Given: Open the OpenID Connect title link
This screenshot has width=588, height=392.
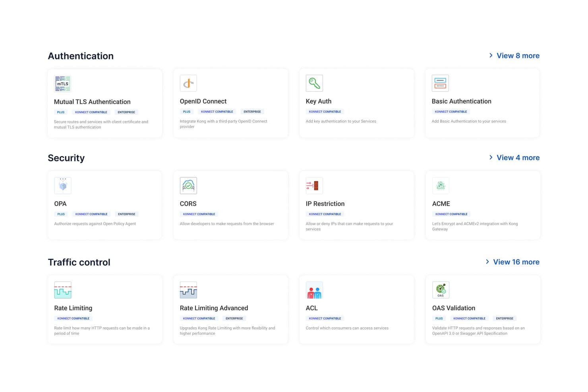Looking at the screenshot, I should (x=203, y=101).
